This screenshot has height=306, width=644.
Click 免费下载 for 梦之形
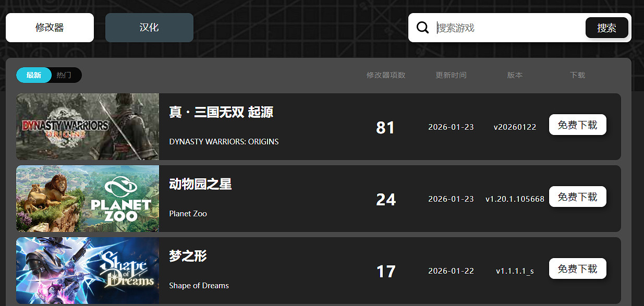(577, 268)
